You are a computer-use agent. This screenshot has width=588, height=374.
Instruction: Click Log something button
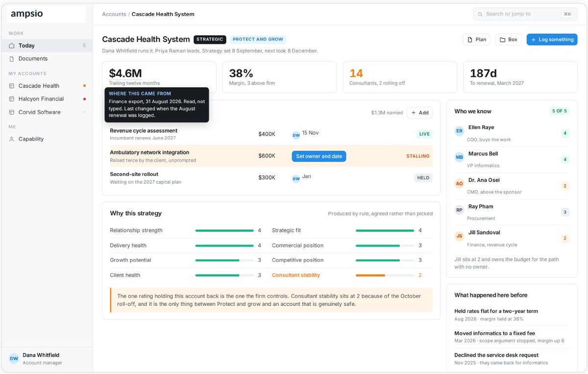point(552,40)
